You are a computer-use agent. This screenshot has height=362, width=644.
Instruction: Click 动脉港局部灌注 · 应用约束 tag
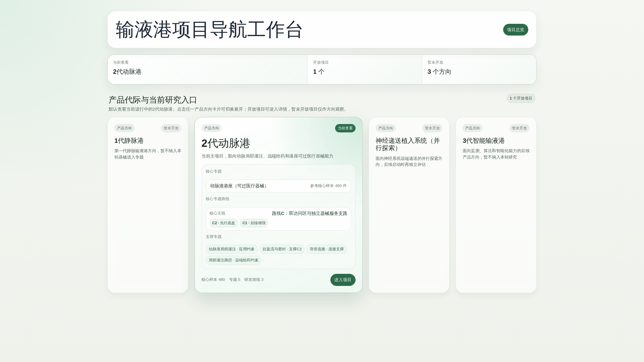pyautogui.click(x=232, y=249)
